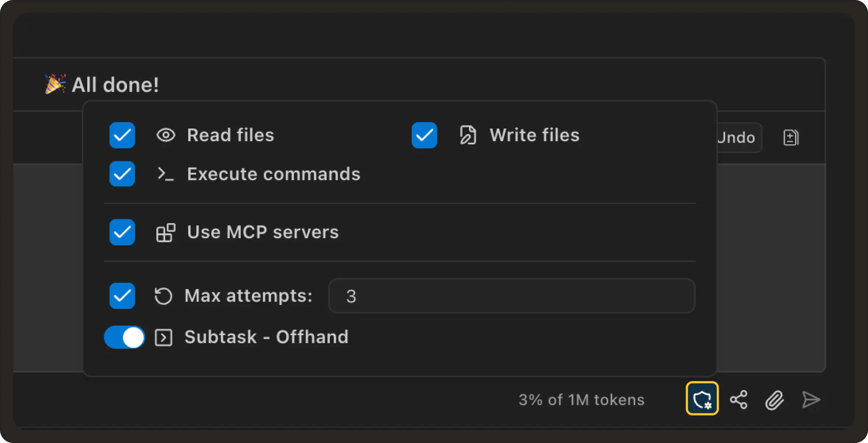Screen dimensions: 868x443
Task: Click the document diff icon beside Undo
Action: pyautogui.click(x=791, y=137)
